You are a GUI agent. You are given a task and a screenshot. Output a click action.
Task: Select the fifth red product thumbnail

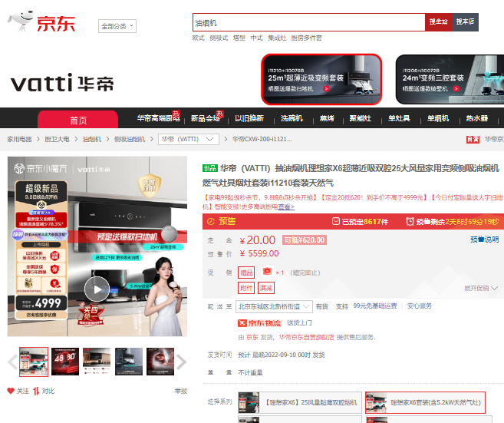pos(160,362)
